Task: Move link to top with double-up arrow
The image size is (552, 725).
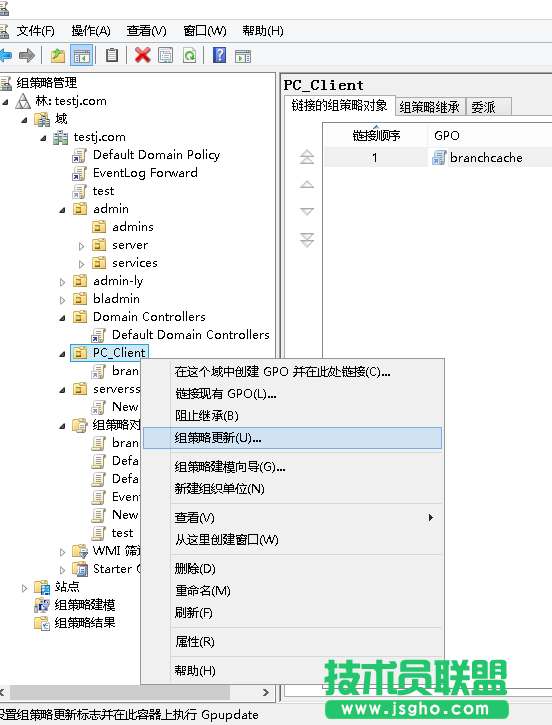Action: (307, 157)
